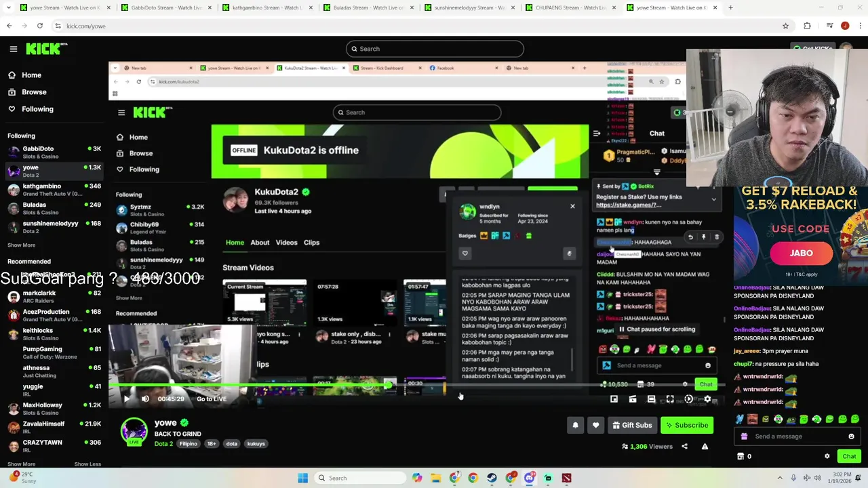Open the browser media control icon

829,26
